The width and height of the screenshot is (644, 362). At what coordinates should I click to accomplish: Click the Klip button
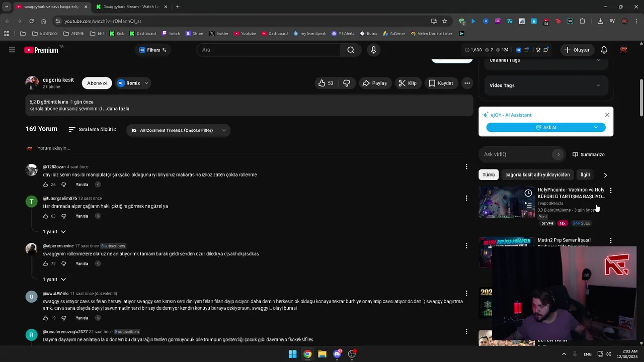(408, 83)
